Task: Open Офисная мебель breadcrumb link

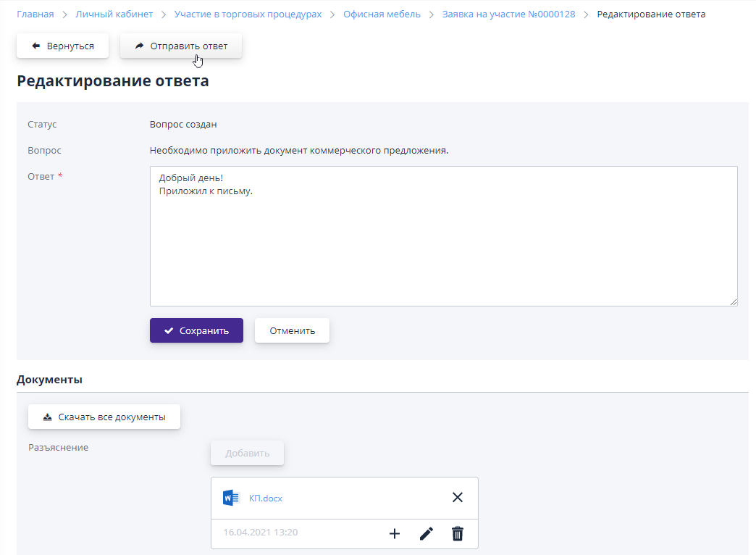Action: point(382,14)
